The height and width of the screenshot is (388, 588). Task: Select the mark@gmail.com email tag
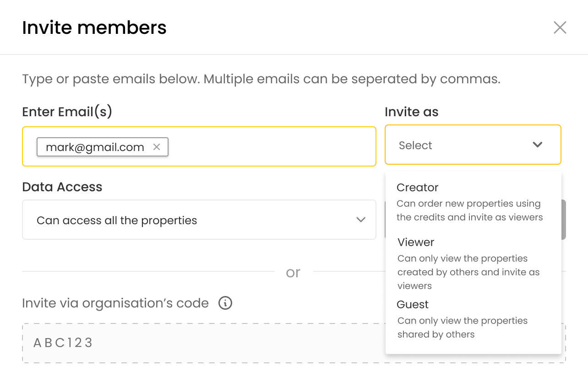[95, 147]
